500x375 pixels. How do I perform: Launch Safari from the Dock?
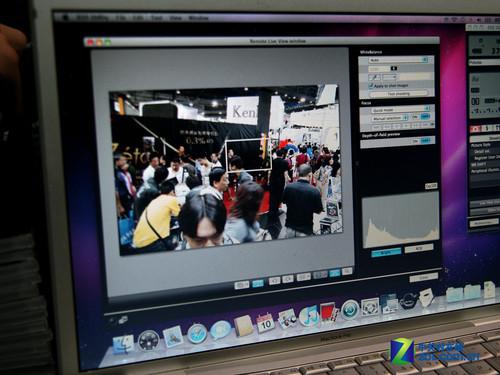[197, 334]
